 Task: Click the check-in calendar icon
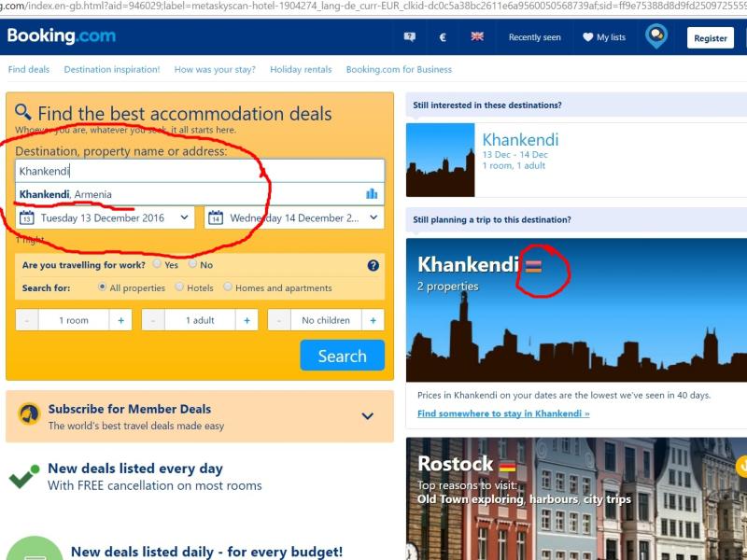27,217
